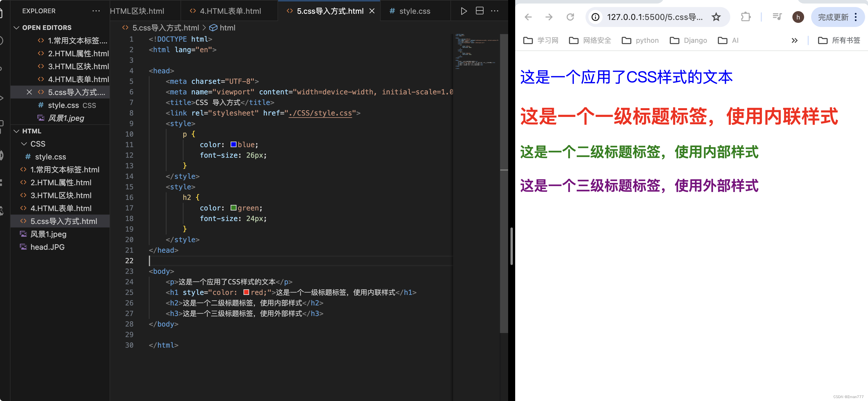Run the file with the play button
Screen dimensions: 868x401
click(464, 11)
